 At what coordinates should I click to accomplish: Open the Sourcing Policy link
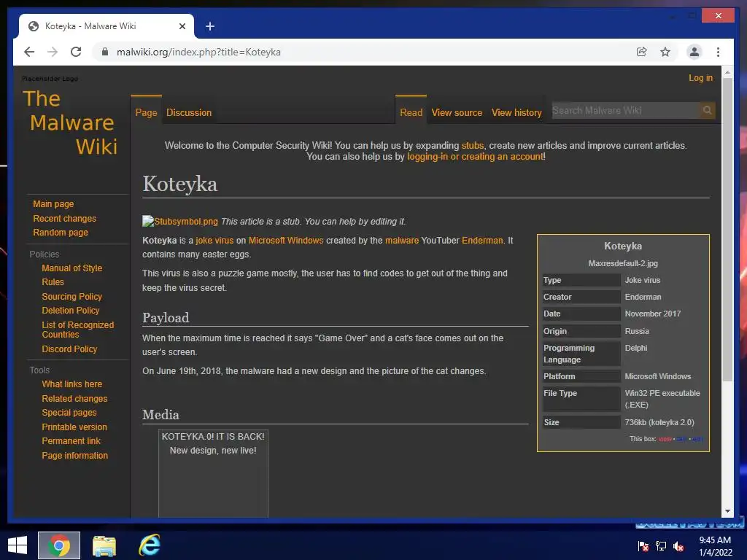point(72,296)
